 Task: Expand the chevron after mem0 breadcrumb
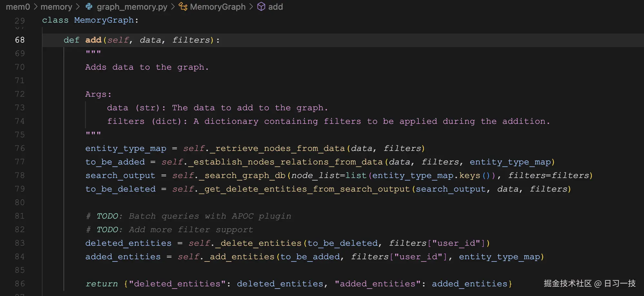(x=36, y=6)
